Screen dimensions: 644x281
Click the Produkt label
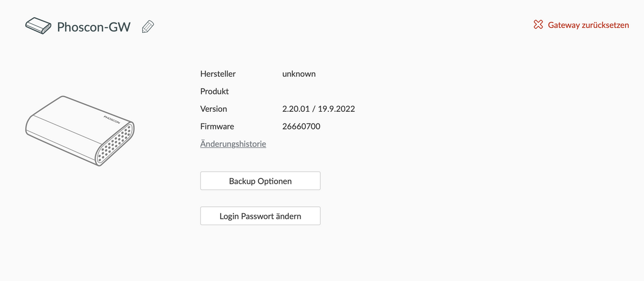tap(215, 91)
